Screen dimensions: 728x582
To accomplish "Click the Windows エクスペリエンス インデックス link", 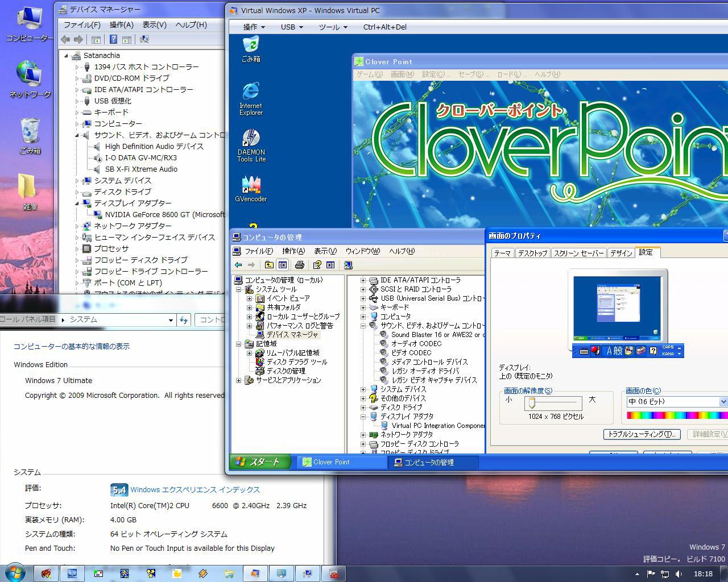I will point(195,489).
